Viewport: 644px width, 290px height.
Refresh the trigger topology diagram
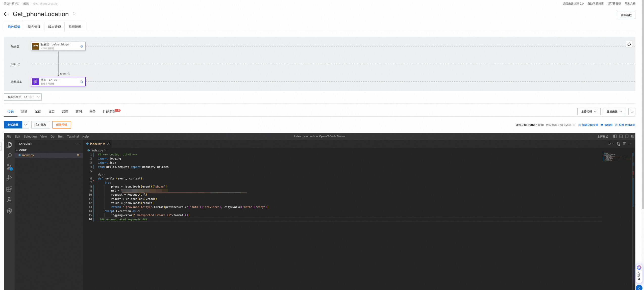[629, 44]
